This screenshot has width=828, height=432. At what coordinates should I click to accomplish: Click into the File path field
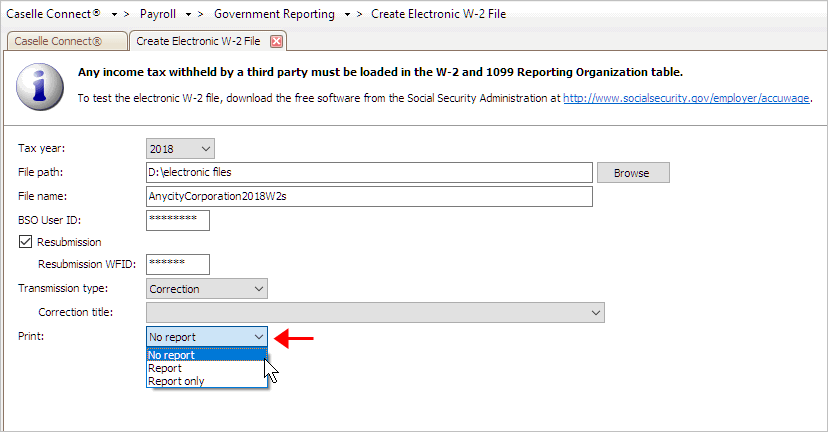tap(369, 172)
